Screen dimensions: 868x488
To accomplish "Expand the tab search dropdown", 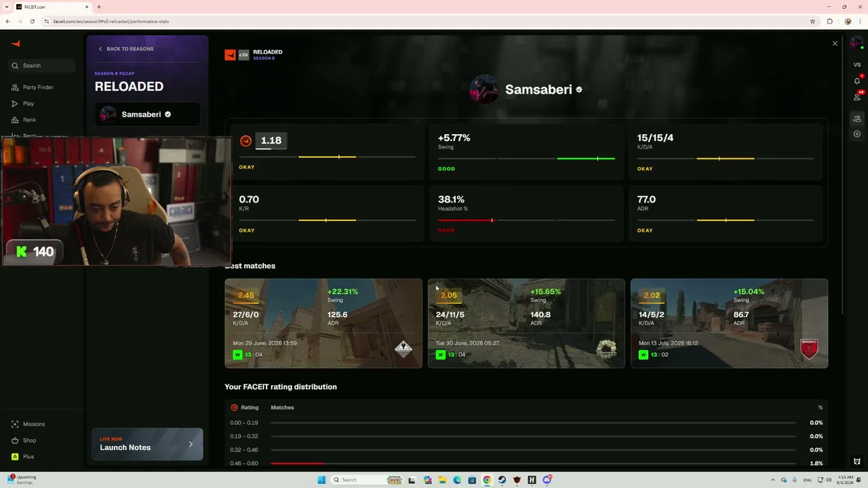I will click(x=7, y=7).
